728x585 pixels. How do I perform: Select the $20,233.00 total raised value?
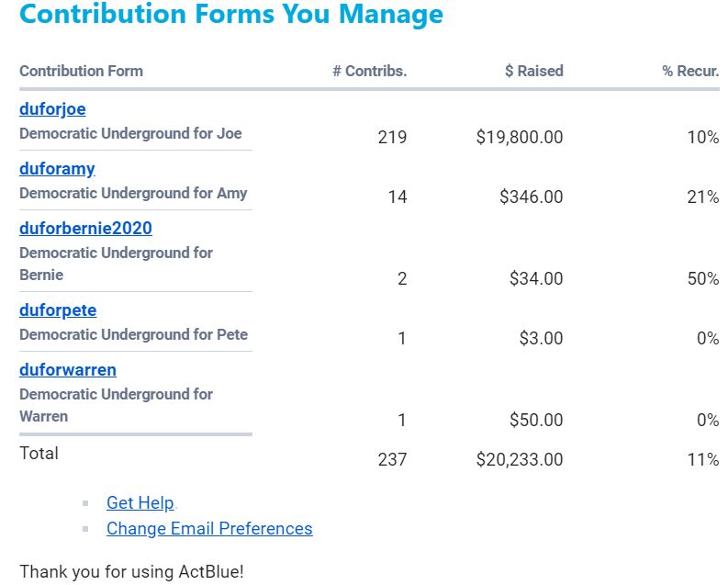pyautogui.click(x=520, y=459)
